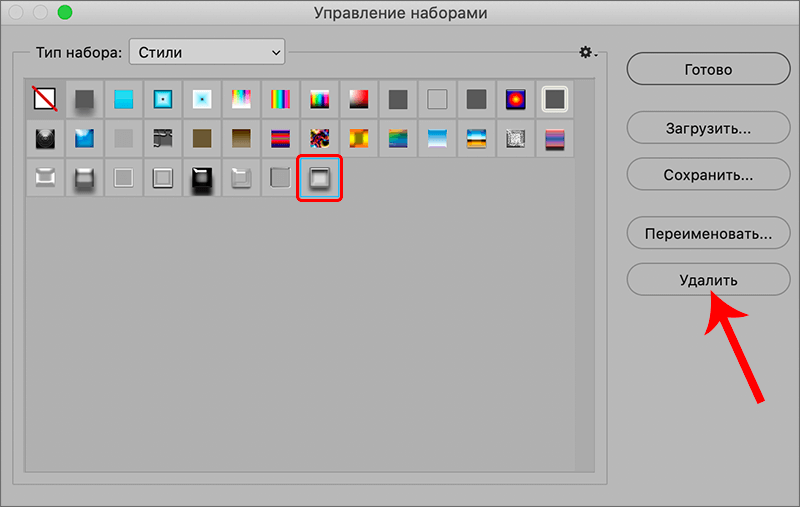
Task: Select the flat brown square style
Action: tap(202, 138)
